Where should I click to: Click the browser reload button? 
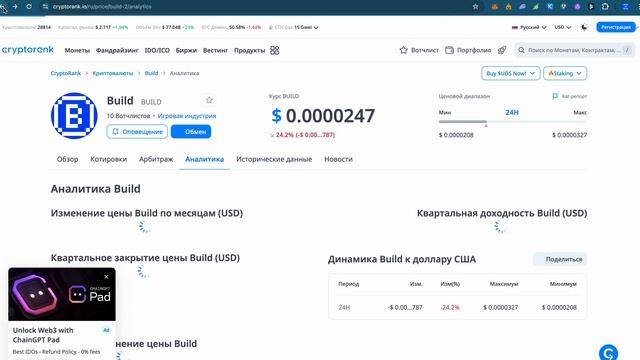(29, 7)
